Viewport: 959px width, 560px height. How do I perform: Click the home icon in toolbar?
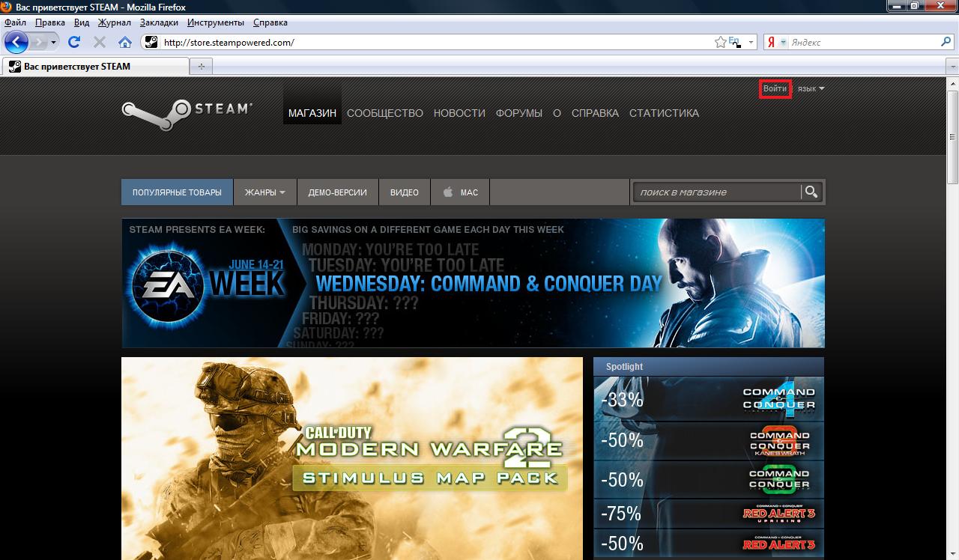click(125, 42)
